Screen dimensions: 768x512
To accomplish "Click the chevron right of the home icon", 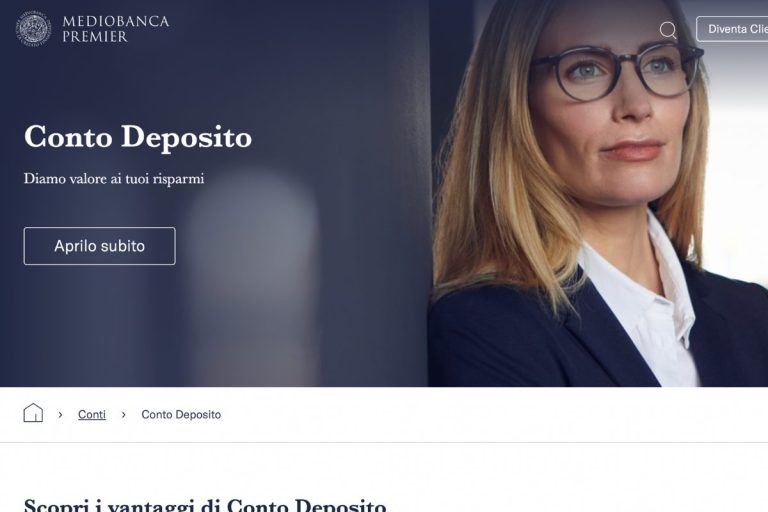I will tap(60, 414).
